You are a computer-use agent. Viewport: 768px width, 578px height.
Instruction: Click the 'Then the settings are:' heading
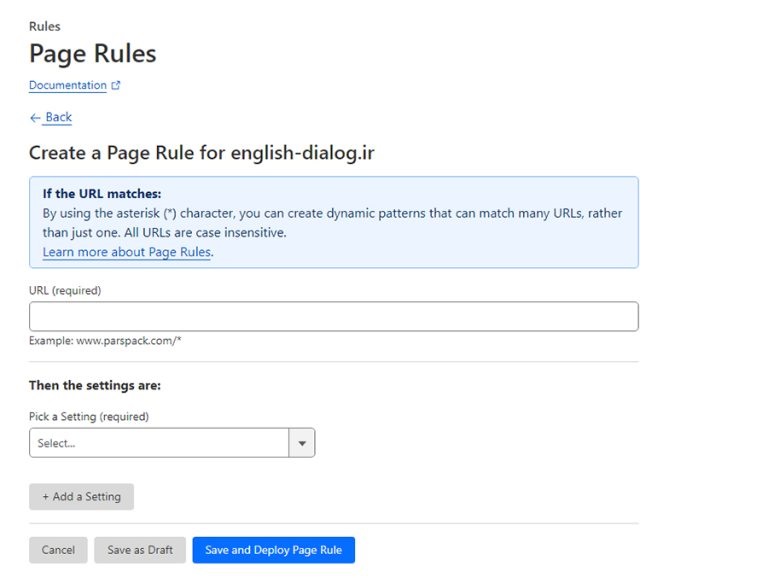[94, 385]
